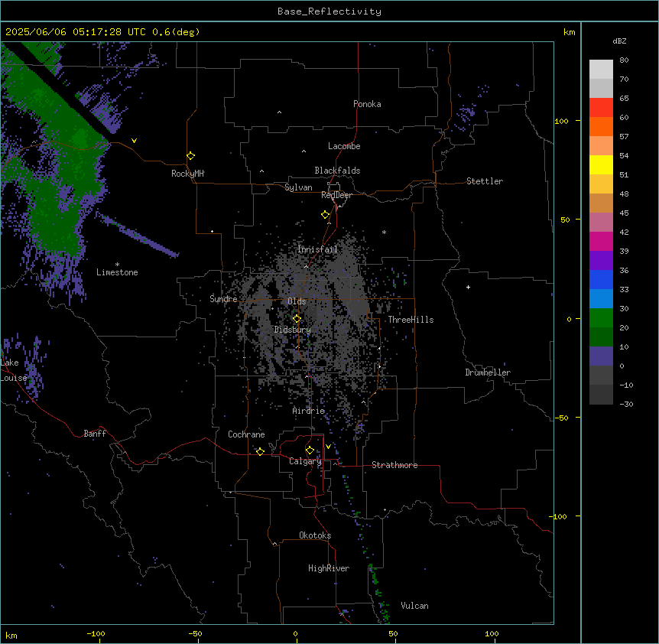
Task: Click the Cochrane label
Action: point(246,434)
